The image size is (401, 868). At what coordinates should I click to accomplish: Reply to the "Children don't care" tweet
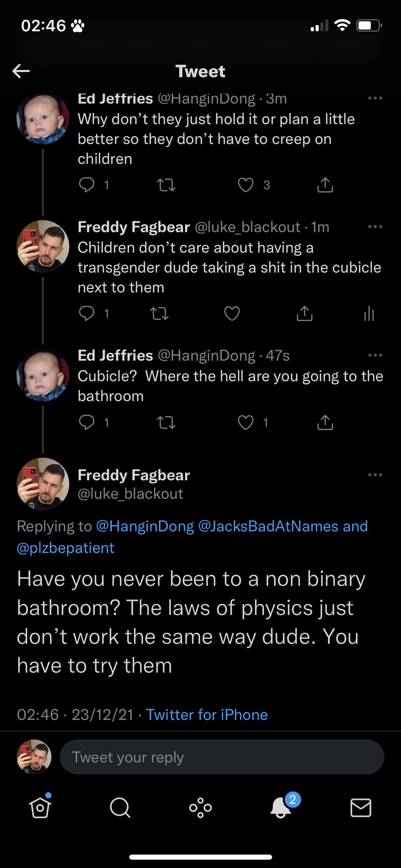[x=87, y=314]
